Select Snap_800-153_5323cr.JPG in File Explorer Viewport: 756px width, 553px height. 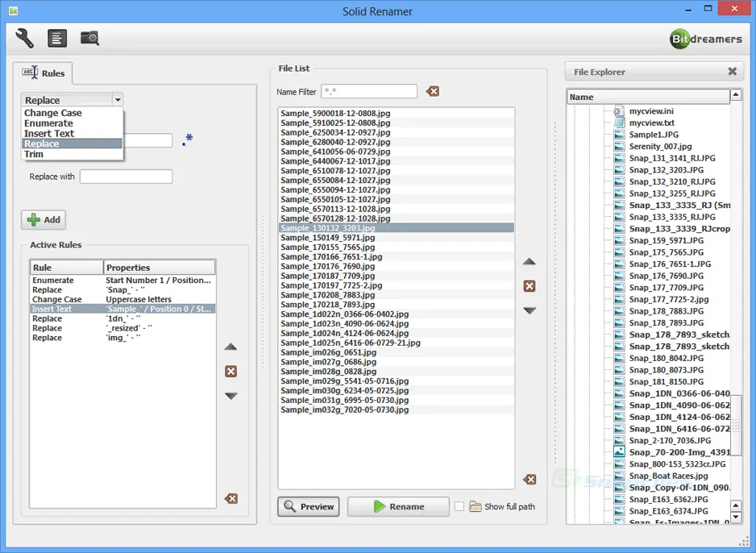point(677,464)
